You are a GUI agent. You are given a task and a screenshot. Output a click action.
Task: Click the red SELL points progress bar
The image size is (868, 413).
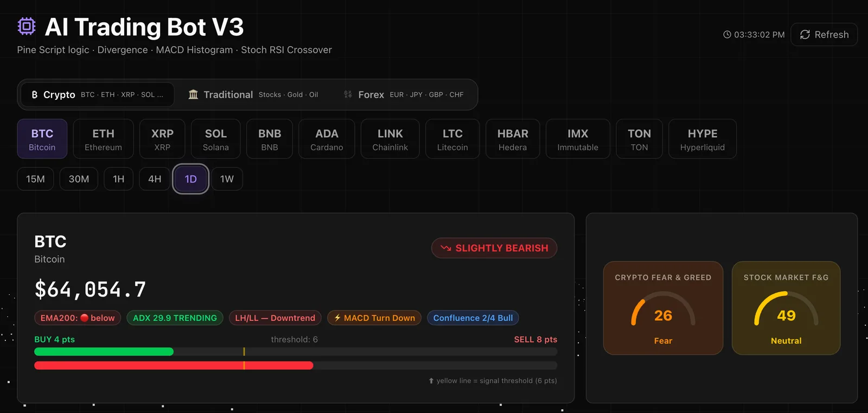point(174,365)
